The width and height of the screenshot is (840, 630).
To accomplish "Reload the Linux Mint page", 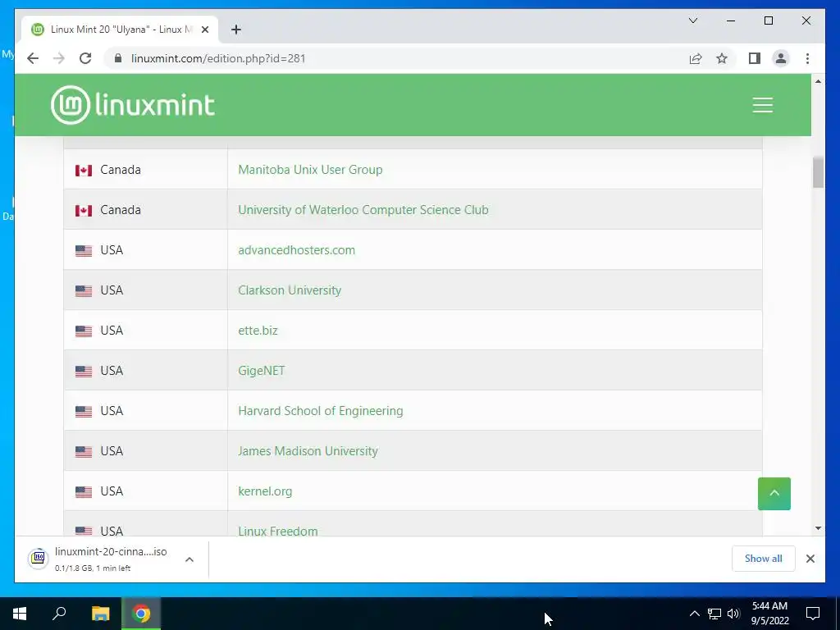I will point(85,58).
